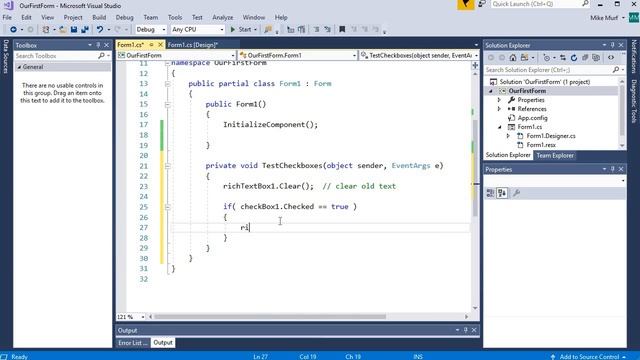
Task: Click Collapse All icon in Solution Explorer
Action: click(585, 58)
